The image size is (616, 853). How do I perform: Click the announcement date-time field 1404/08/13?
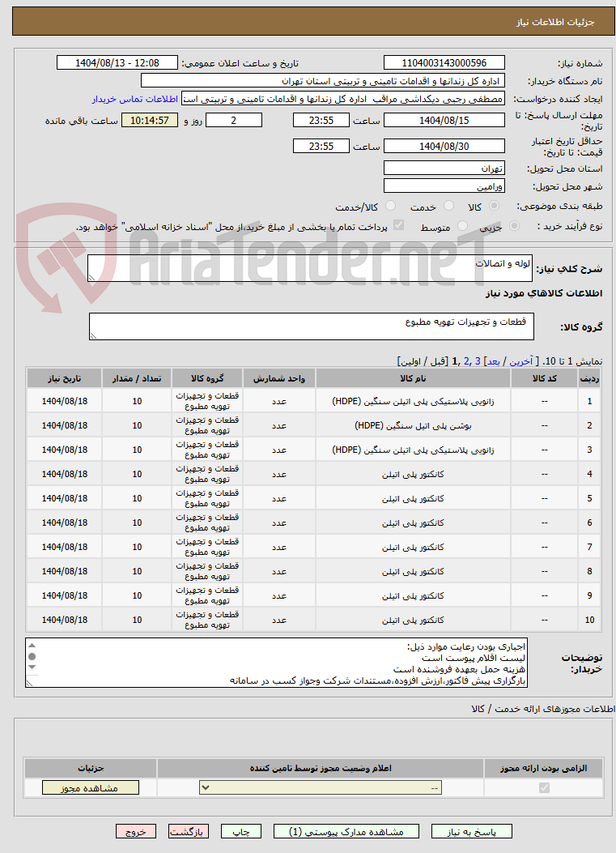[117, 63]
